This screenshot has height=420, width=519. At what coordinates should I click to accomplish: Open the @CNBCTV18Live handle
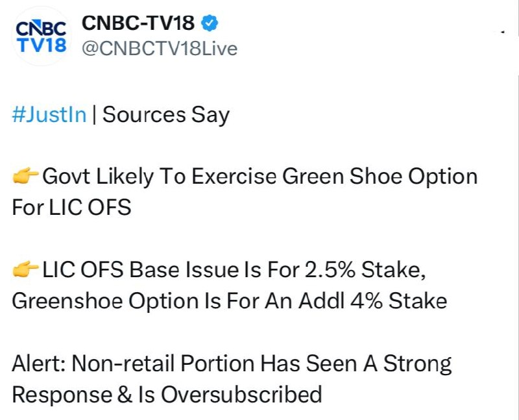[160, 49]
